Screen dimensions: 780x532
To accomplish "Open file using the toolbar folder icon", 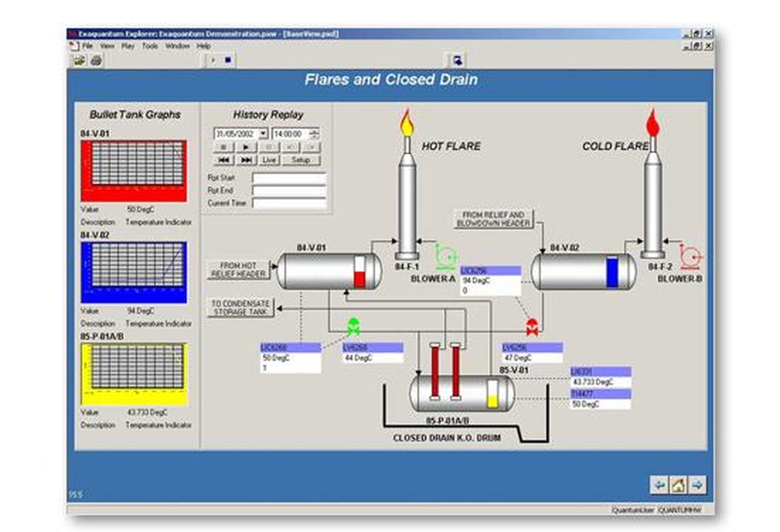I will [79, 60].
